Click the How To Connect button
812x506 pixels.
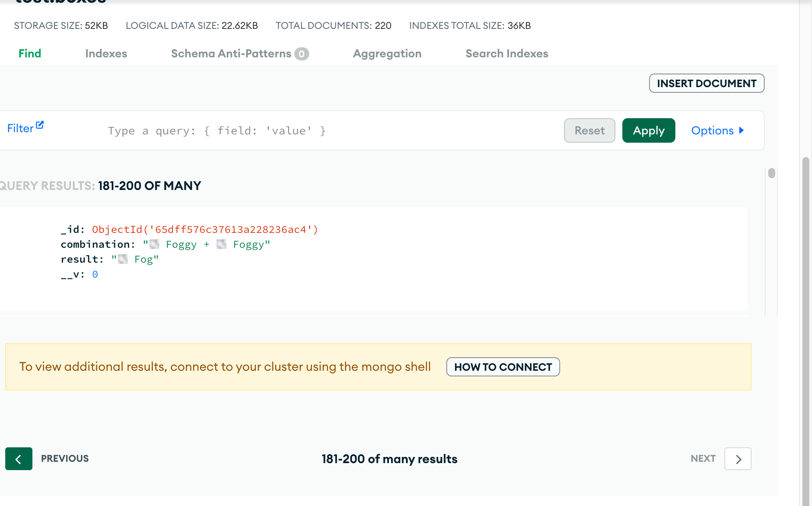[x=503, y=367]
